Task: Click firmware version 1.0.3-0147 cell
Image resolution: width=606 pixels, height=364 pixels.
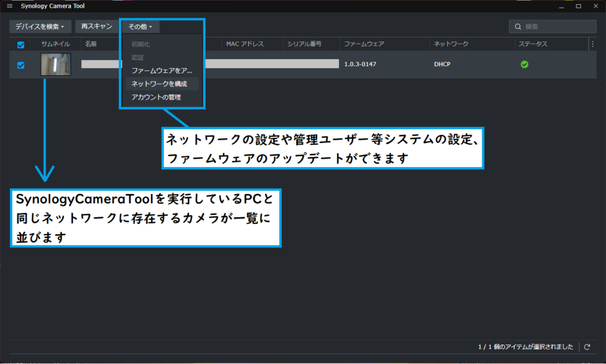Action: [360, 65]
